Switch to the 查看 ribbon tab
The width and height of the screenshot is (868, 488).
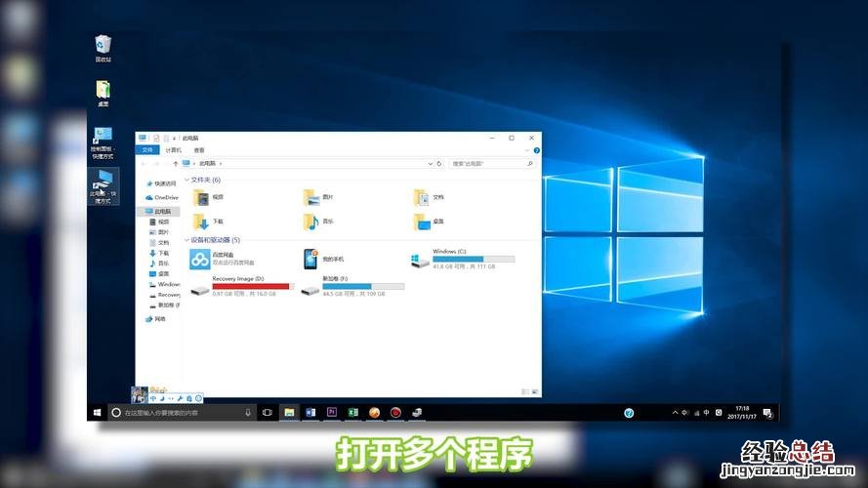[x=199, y=150]
